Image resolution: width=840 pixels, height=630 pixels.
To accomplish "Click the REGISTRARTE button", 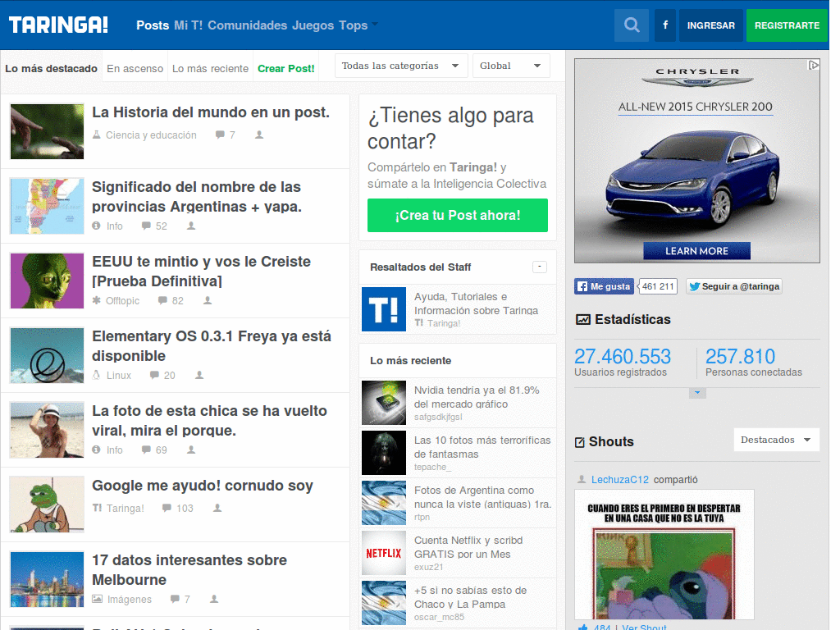I will (787, 25).
